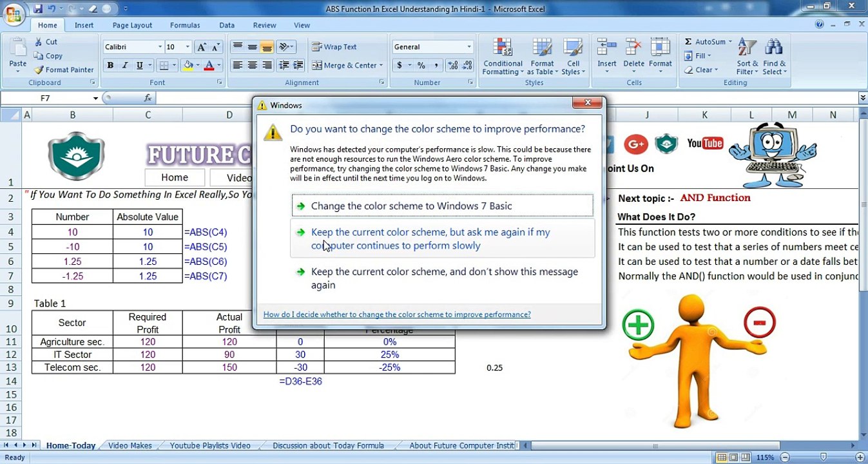This screenshot has width=868, height=464.
Task: Toggle Bottom Align for cell content
Action: [x=267, y=47]
